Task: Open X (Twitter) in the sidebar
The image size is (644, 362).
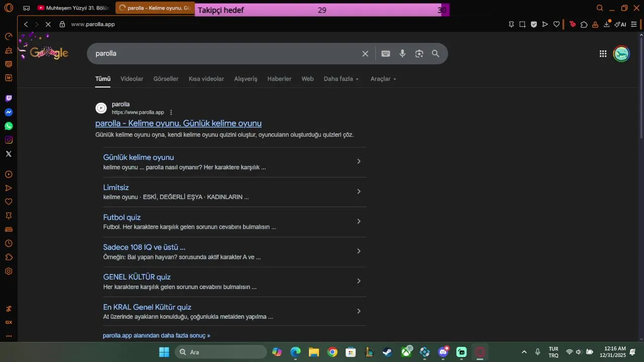Action: pos(9,154)
